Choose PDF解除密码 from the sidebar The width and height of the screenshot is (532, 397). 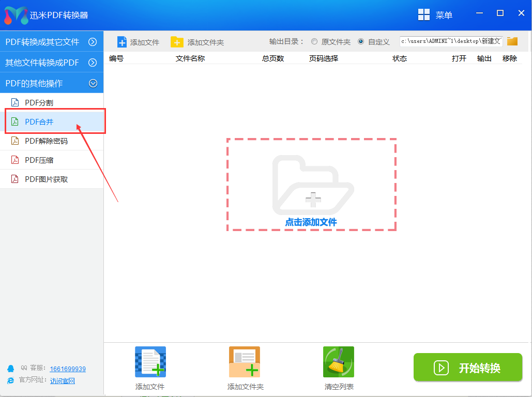point(47,141)
